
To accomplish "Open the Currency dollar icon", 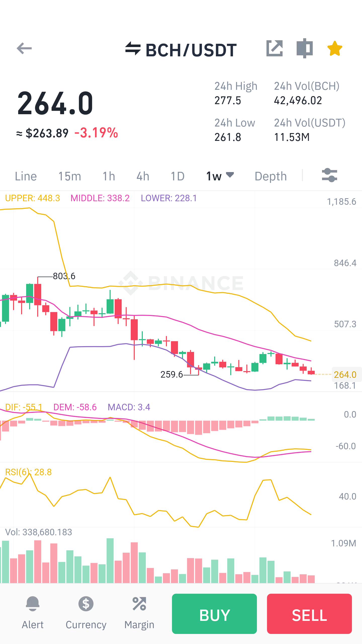I will pyautogui.click(x=86, y=604).
